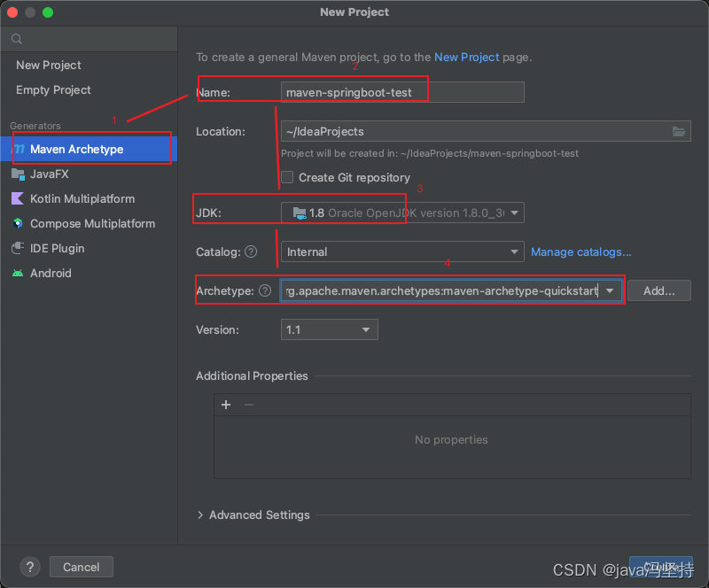The width and height of the screenshot is (709, 588).
Task: Click the Compose Multiplatform logo icon
Action: pos(18,223)
